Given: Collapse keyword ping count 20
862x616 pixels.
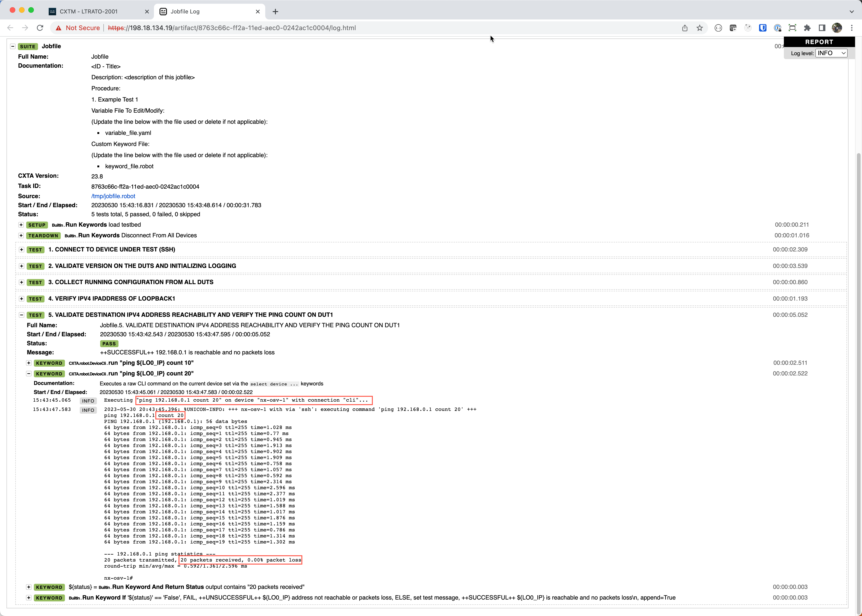Looking at the screenshot, I should [29, 374].
